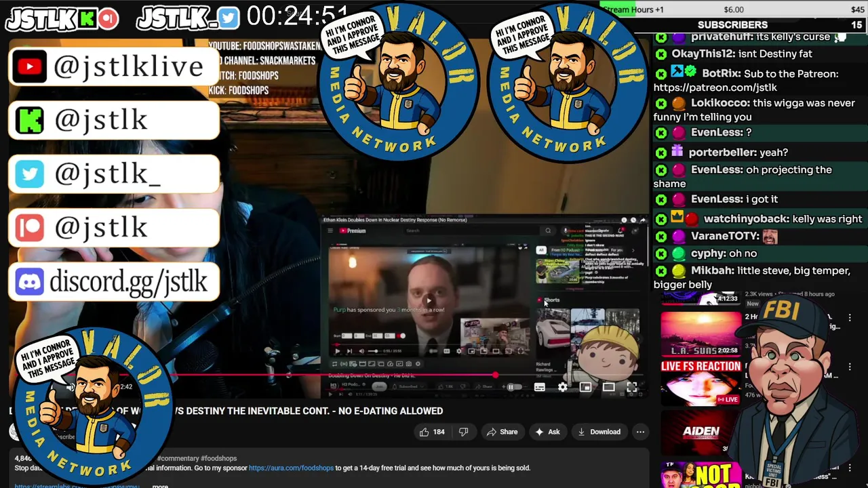This screenshot has width=868, height=488.
Task: Enter fullscreen on the outer video player
Action: [632, 387]
